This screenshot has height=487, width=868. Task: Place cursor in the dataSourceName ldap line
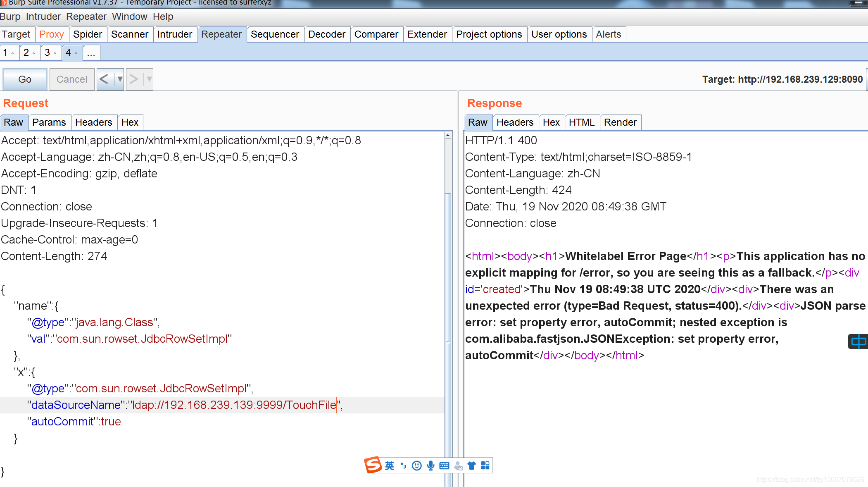222,405
